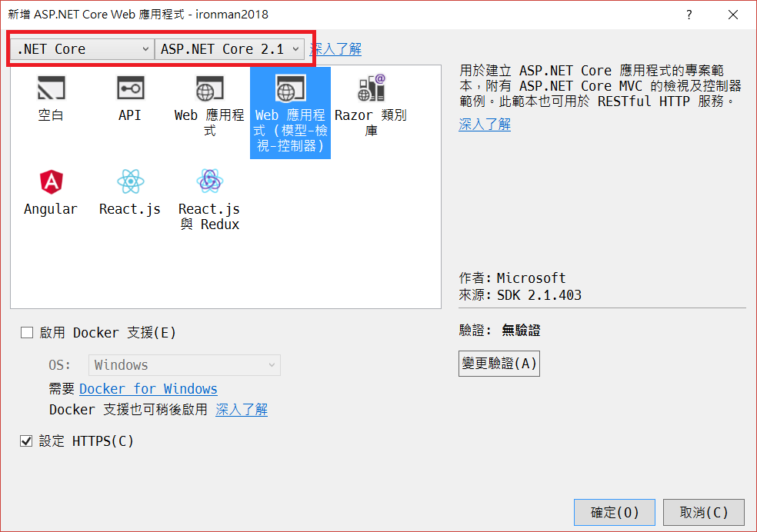Click the 驗證: 無驗證 label
The width and height of the screenshot is (757, 532).
point(500,331)
